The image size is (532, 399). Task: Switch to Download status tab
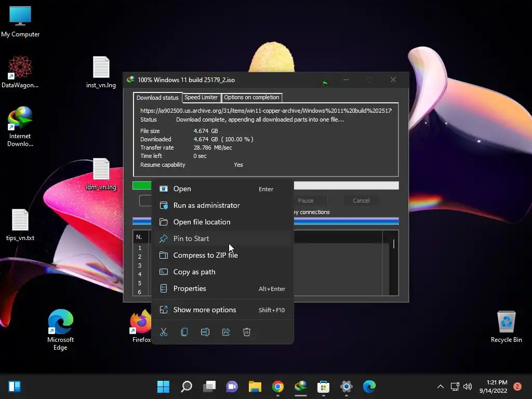click(157, 97)
